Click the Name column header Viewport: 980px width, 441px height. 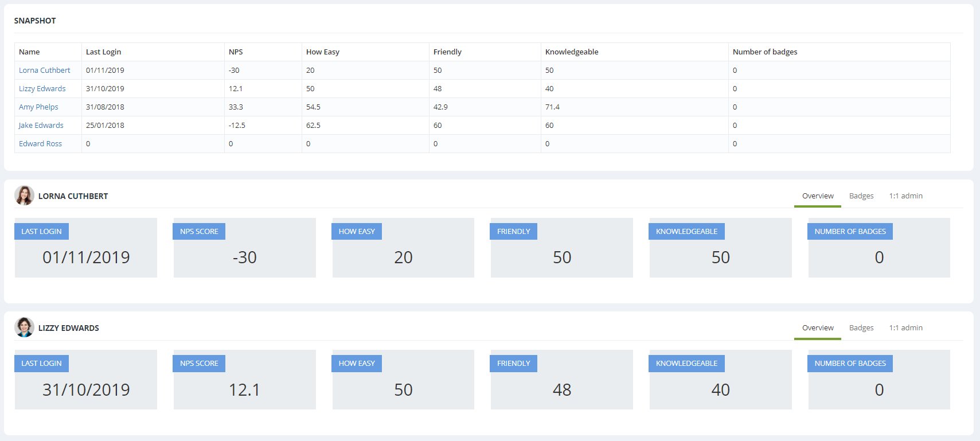(x=48, y=52)
